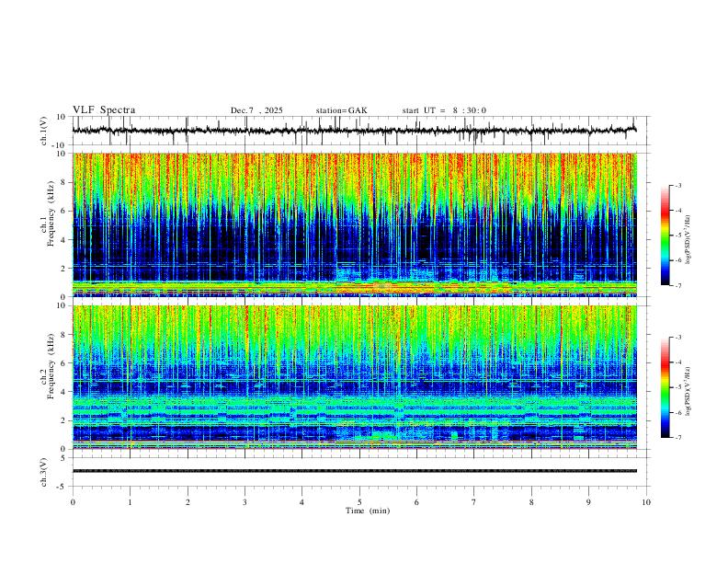The width and height of the screenshot is (728, 563).
Task: Click the "6" tick on the time axis
Action: (417, 502)
